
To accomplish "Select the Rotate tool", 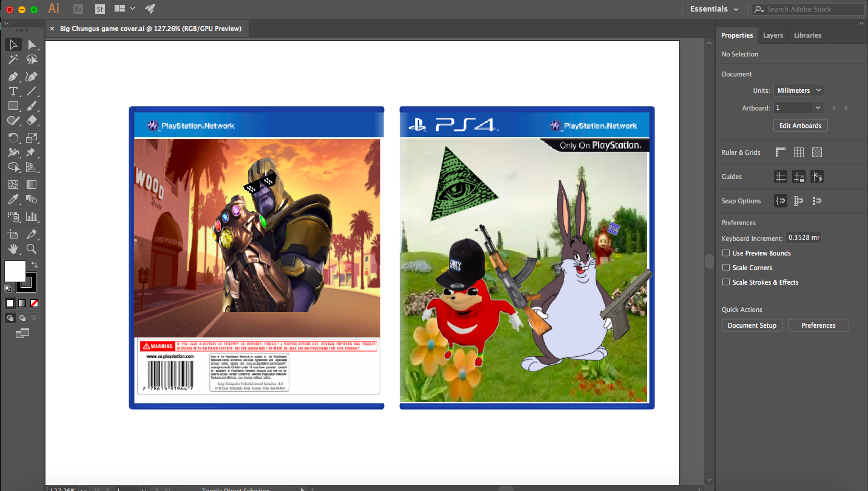I will [x=13, y=138].
